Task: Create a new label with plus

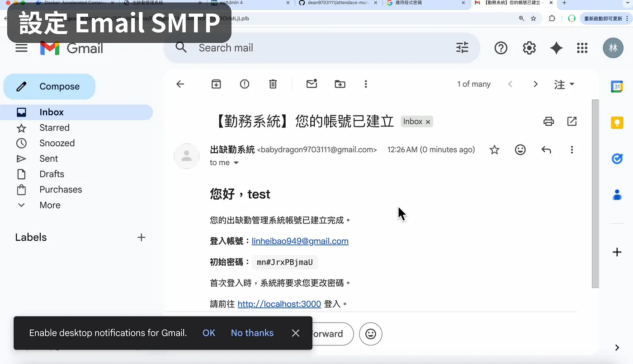Action: click(142, 237)
